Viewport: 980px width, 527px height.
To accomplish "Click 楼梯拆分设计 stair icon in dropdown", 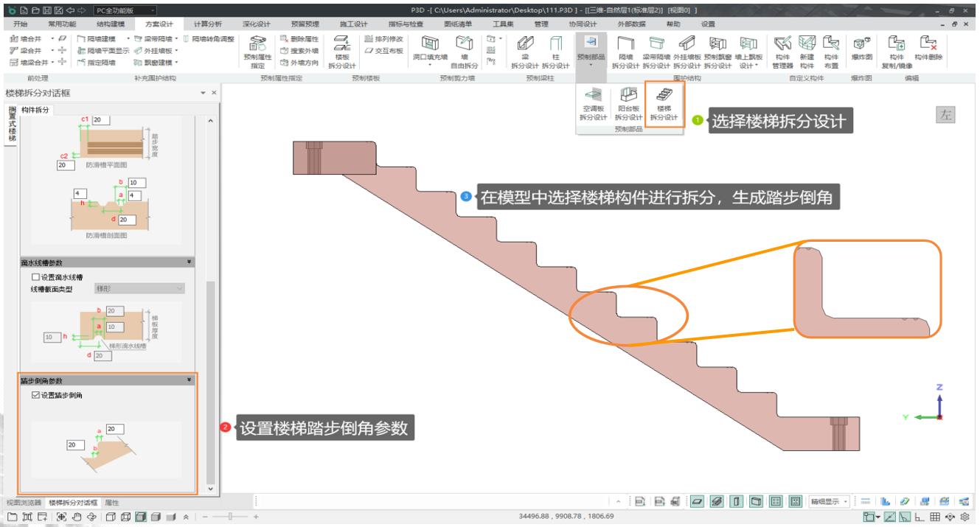I will click(x=664, y=95).
